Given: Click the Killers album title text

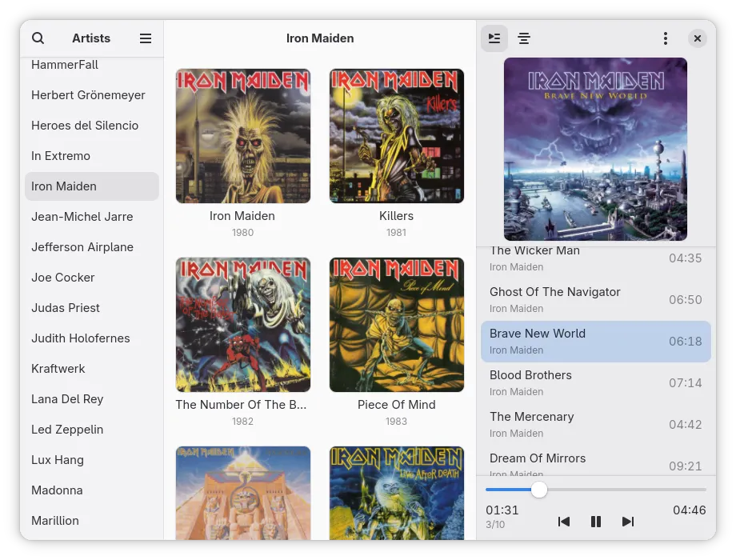Looking at the screenshot, I should [396, 216].
